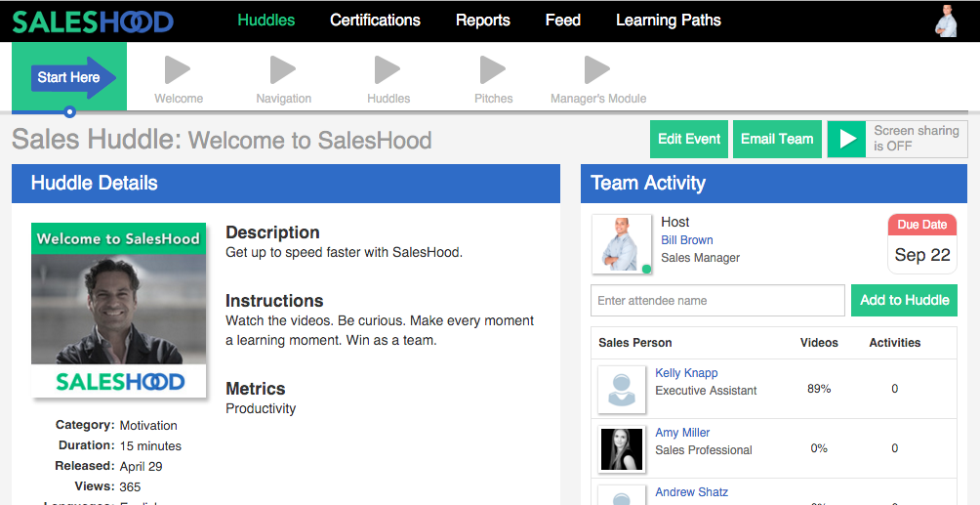Select Kelly Knapp's 89% videos value
Screen dimensions: 980x505
click(x=819, y=389)
